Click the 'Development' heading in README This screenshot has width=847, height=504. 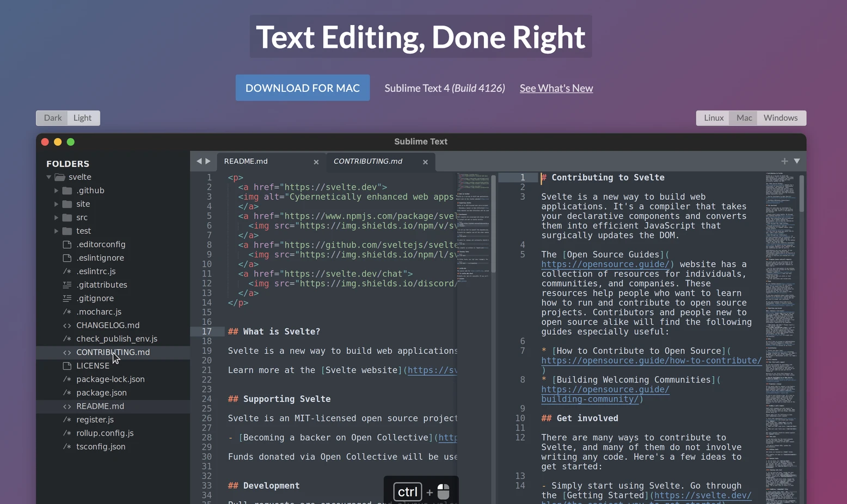(264, 486)
